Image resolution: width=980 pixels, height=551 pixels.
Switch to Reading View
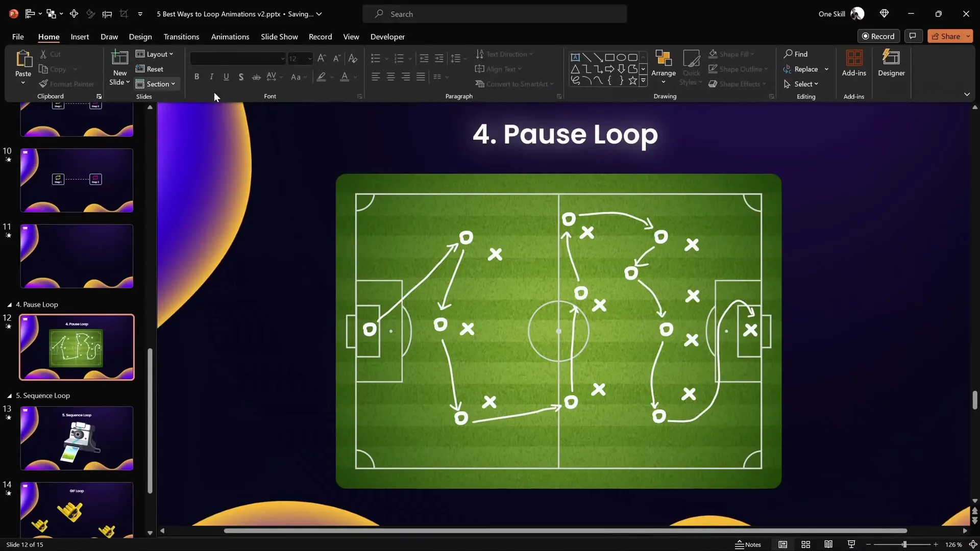pos(828,544)
